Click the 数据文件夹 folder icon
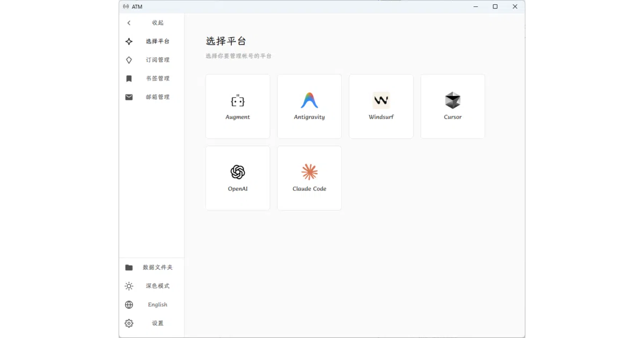 (x=129, y=268)
